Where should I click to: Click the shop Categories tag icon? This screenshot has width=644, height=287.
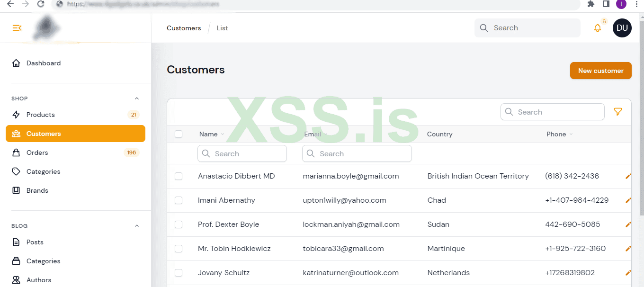tap(16, 171)
